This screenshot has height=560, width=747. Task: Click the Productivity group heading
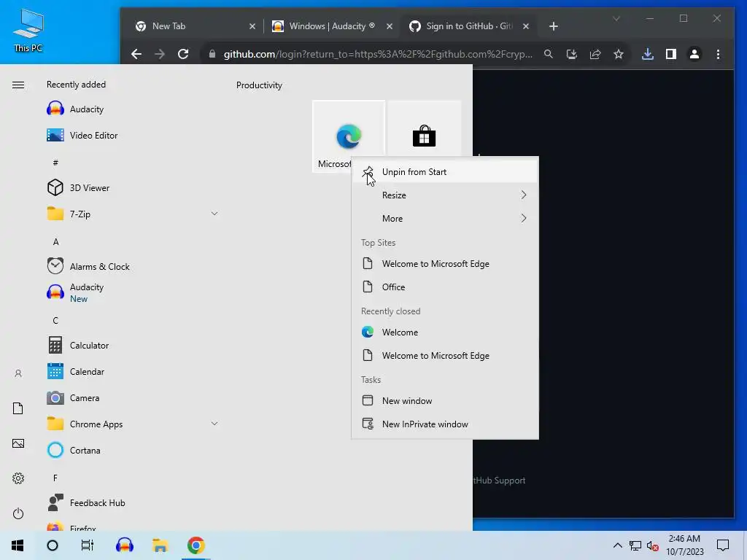point(259,85)
